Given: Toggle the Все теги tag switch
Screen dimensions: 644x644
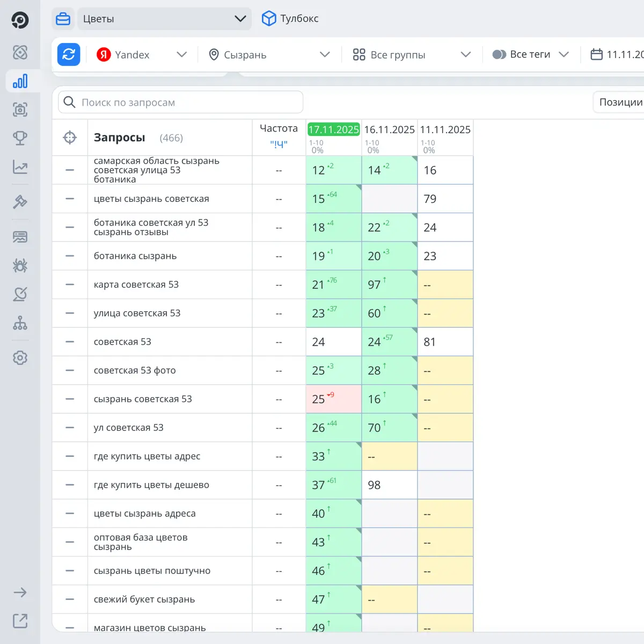Looking at the screenshot, I should (x=499, y=54).
